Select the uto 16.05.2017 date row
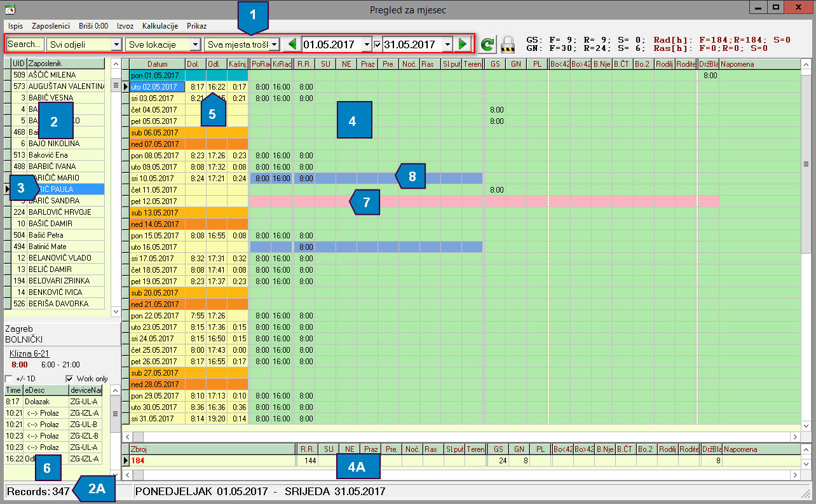The width and height of the screenshot is (816, 504). pos(157,247)
